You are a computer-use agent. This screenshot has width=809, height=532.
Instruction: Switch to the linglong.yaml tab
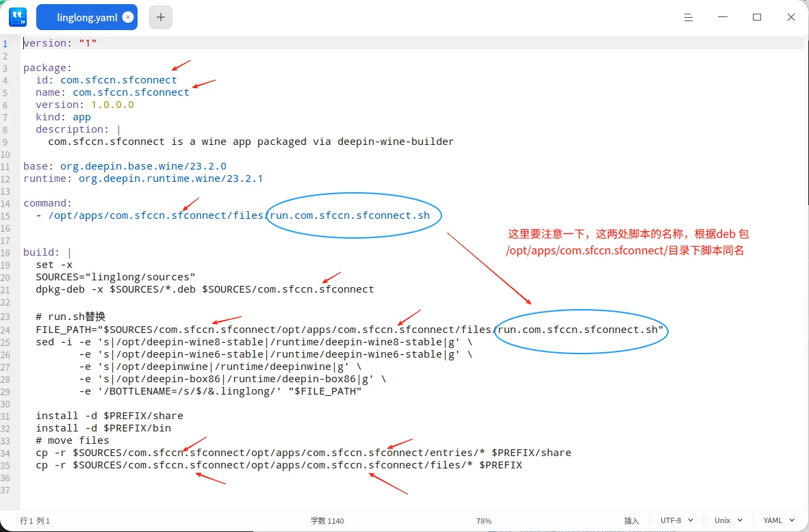click(87, 17)
